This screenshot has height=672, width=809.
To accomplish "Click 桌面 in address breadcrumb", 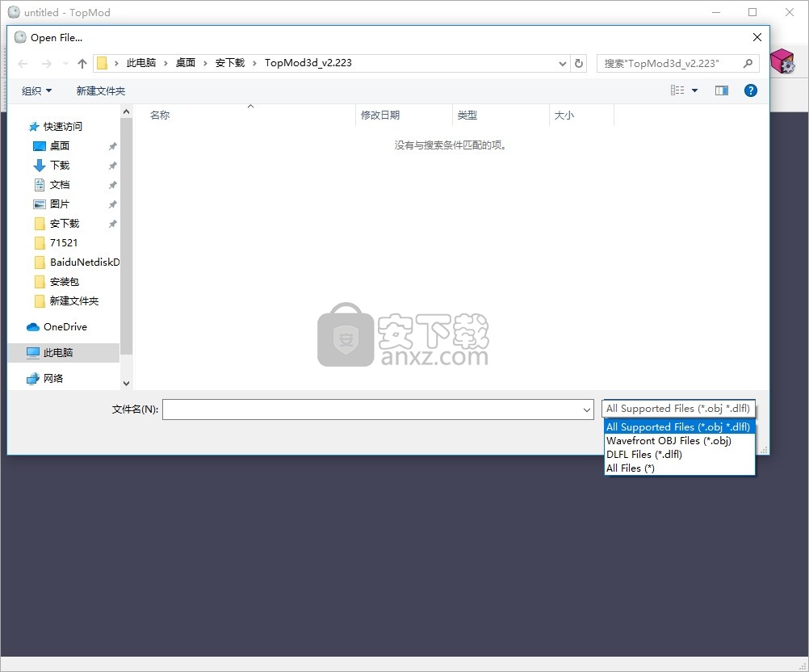I will point(185,63).
